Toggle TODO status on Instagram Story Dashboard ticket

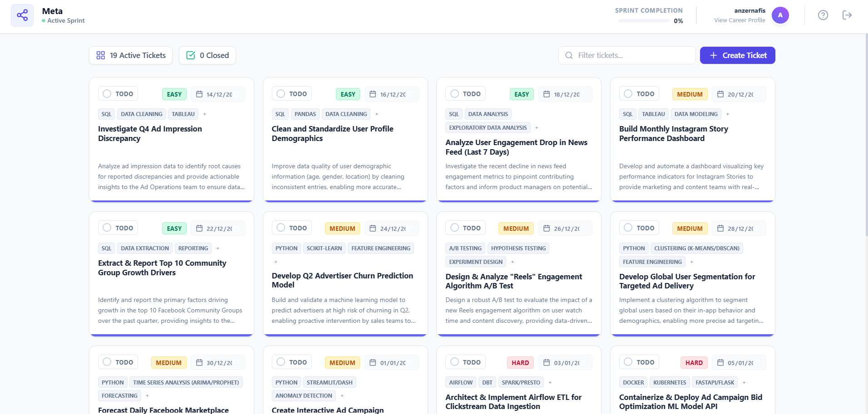pyautogui.click(x=639, y=94)
